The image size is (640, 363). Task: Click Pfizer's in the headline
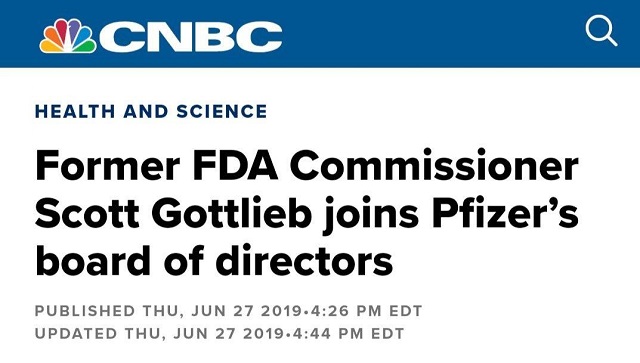pyautogui.click(x=505, y=213)
